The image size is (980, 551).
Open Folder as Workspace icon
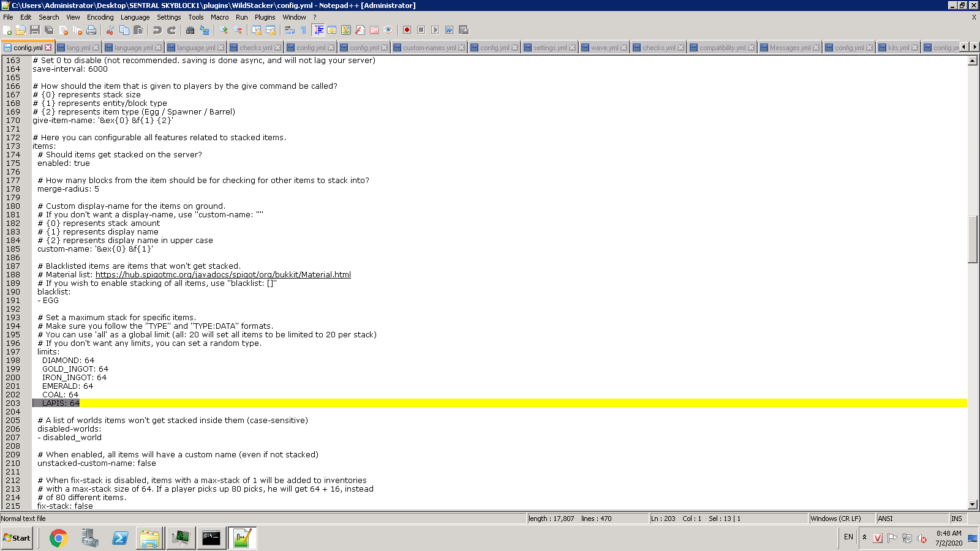pos(374,30)
